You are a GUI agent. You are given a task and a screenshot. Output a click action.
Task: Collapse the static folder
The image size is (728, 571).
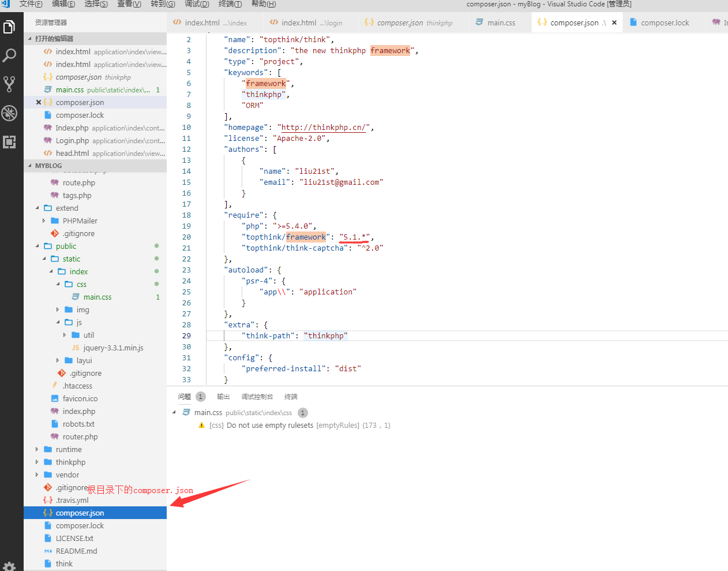tap(44, 259)
